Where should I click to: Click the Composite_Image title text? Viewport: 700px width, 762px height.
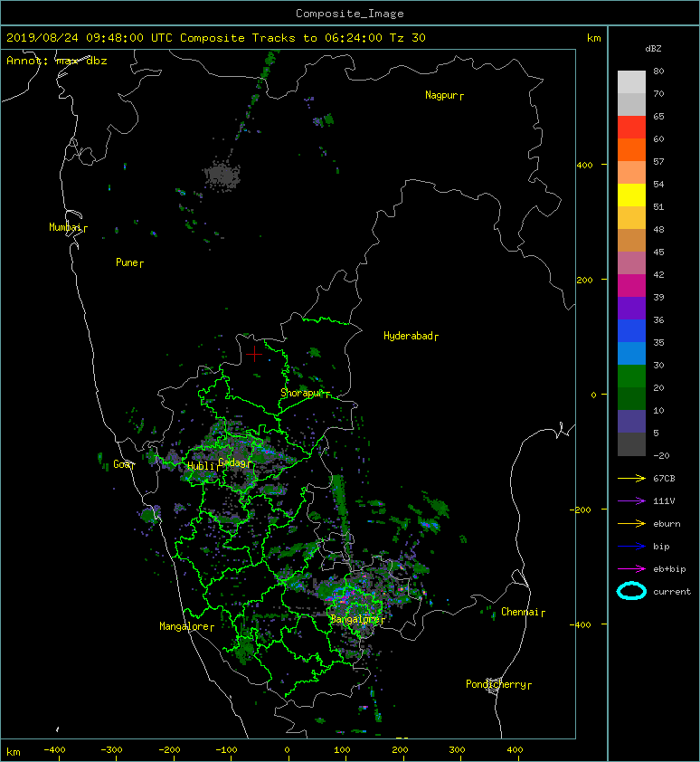(350, 14)
